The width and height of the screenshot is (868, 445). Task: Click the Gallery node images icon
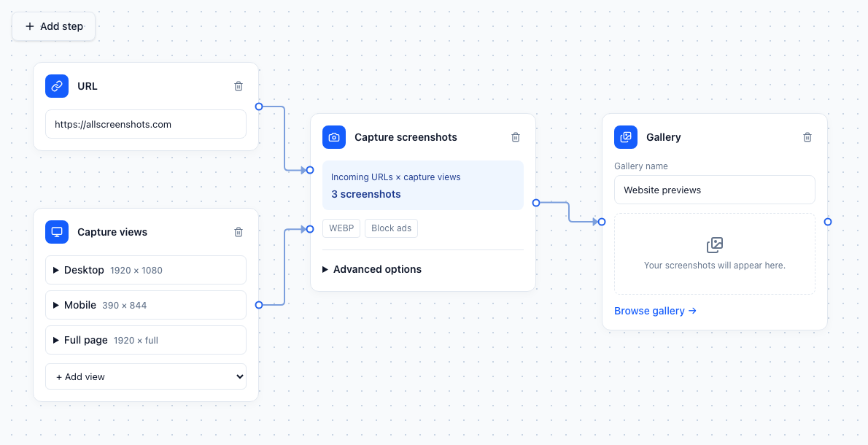pyautogui.click(x=626, y=137)
